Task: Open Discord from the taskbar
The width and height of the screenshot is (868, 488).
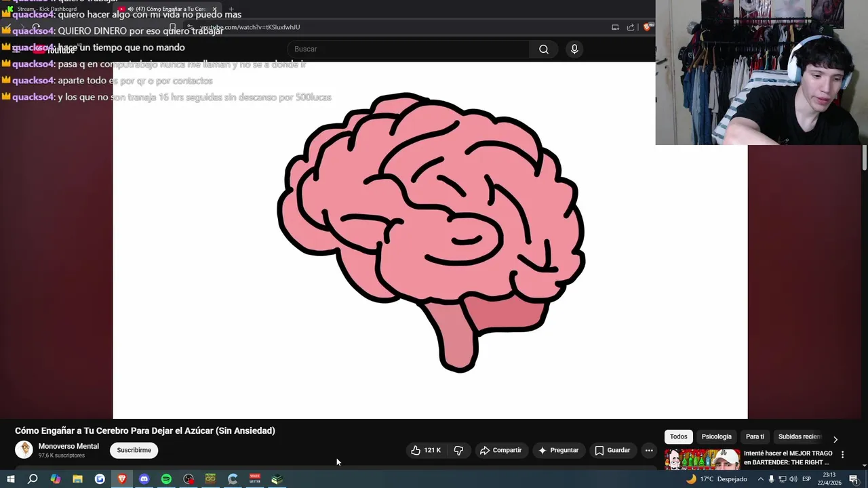Action: [144, 479]
